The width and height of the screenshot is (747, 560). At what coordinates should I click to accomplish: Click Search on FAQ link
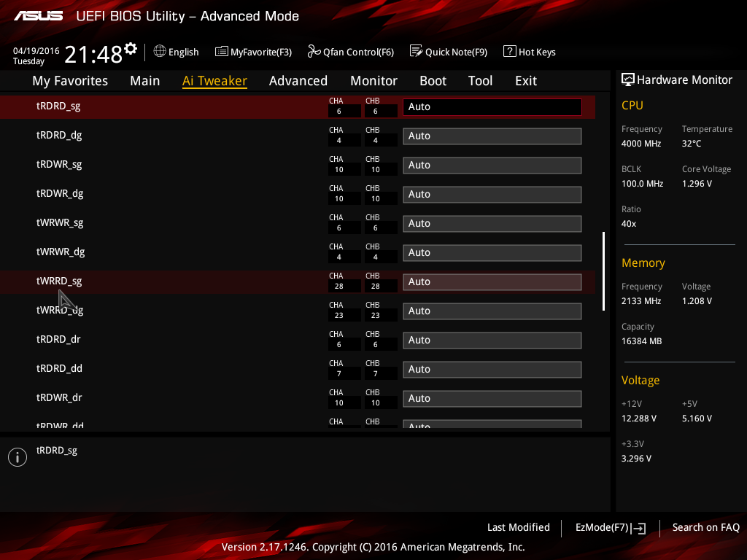tap(705, 527)
